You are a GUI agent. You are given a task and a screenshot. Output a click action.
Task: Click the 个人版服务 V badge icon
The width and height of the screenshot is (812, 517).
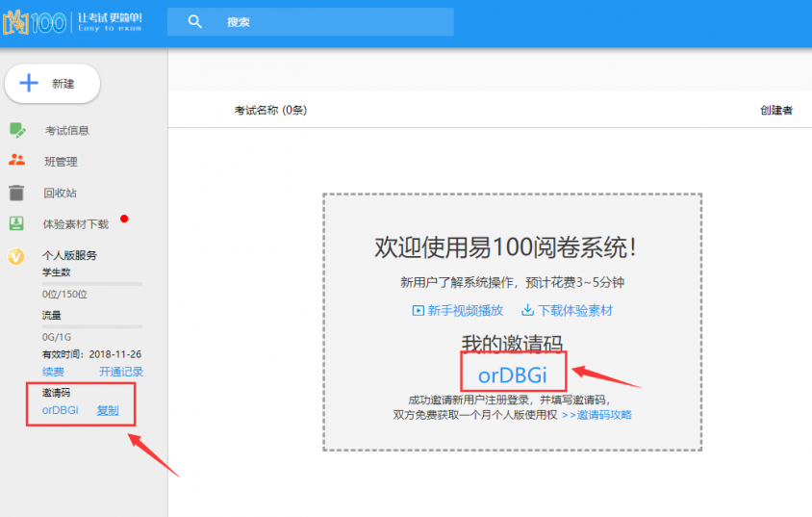(16, 257)
